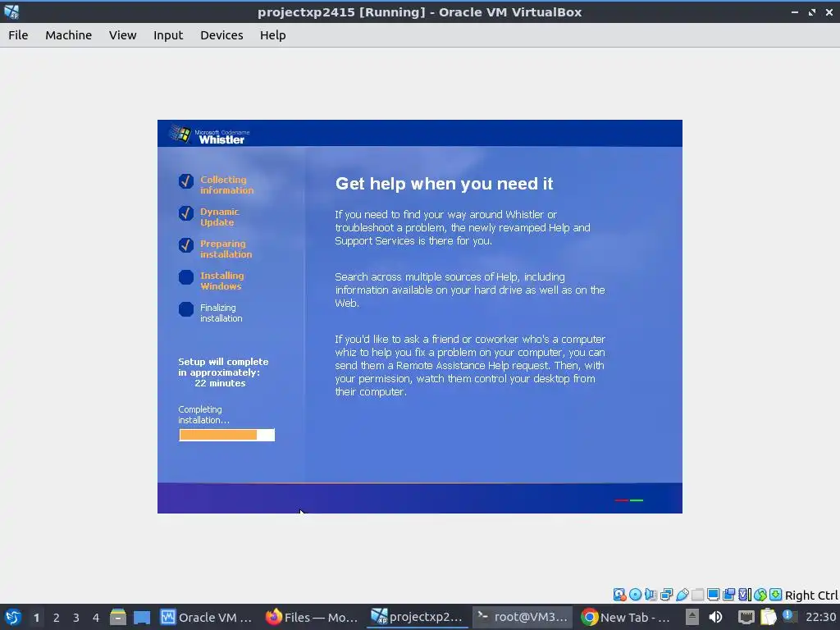Click the show desktop icon in taskbar
Image resolution: width=840 pixels, height=630 pixels.
coord(142,617)
